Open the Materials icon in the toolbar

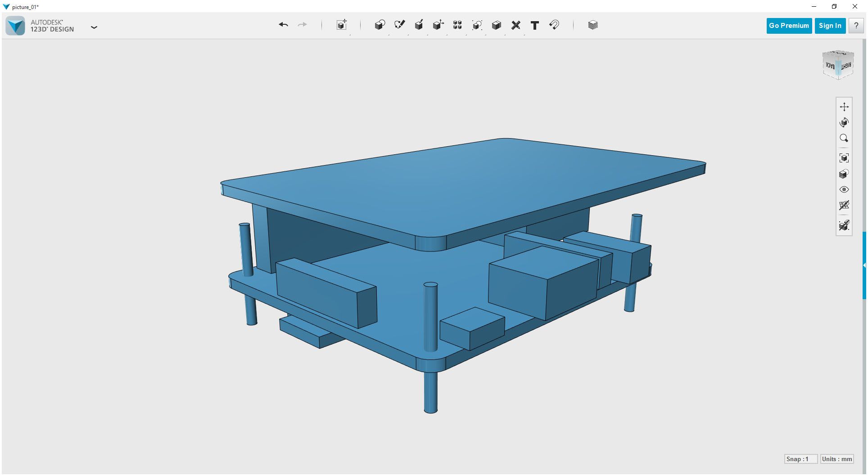pos(593,25)
